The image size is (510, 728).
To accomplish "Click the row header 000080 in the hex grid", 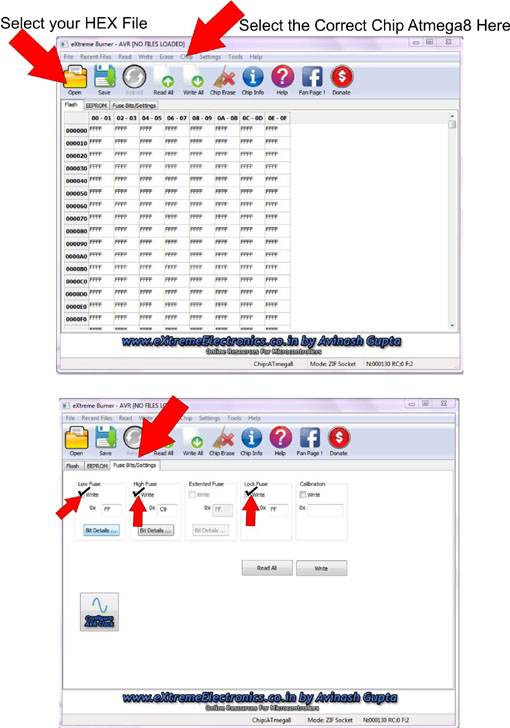I will pos(76,231).
